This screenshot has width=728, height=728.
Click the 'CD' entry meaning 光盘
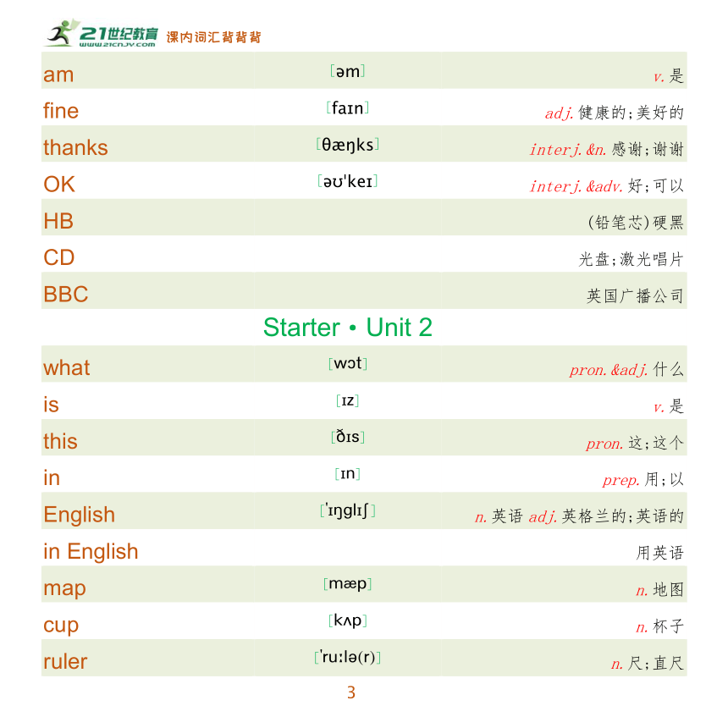(59, 257)
